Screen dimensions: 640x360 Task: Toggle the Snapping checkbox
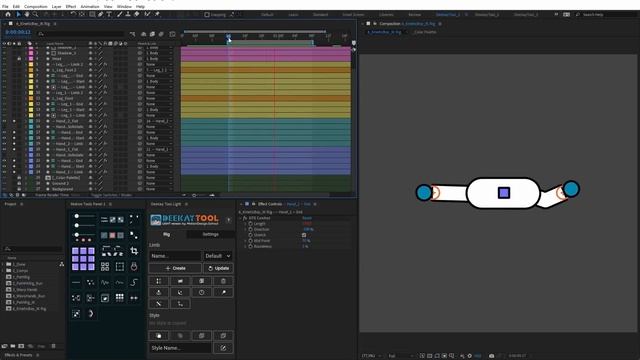[x=207, y=15]
